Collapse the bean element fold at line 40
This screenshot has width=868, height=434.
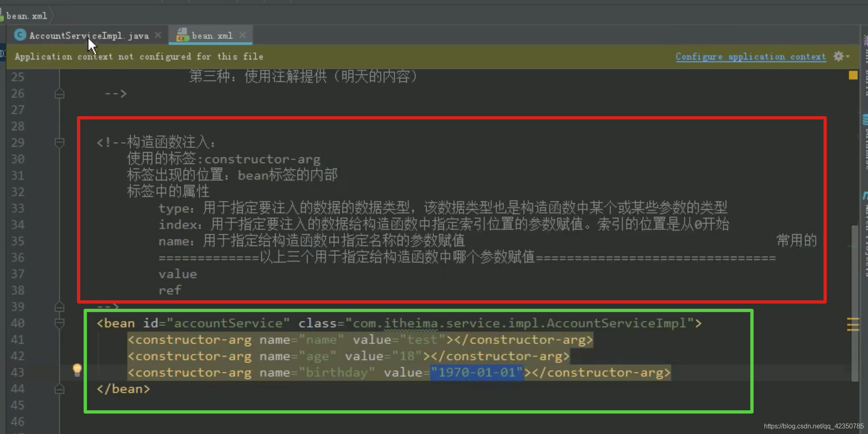[59, 323]
